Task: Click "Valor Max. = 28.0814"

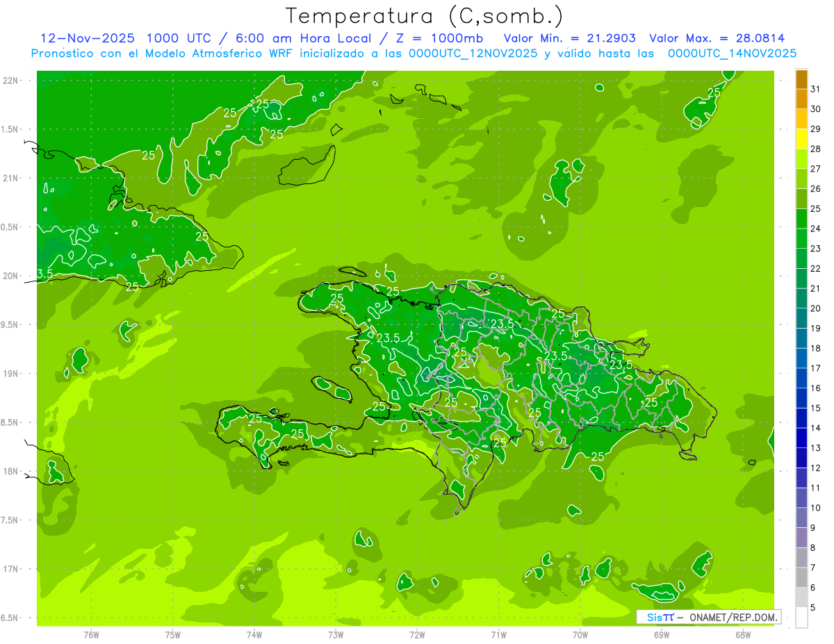Action: pos(717,38)
